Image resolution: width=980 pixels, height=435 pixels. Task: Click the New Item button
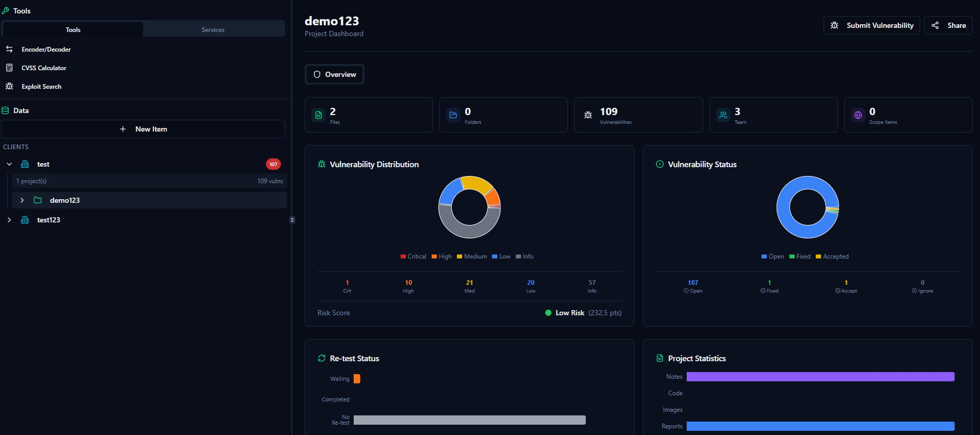point(143,129)
